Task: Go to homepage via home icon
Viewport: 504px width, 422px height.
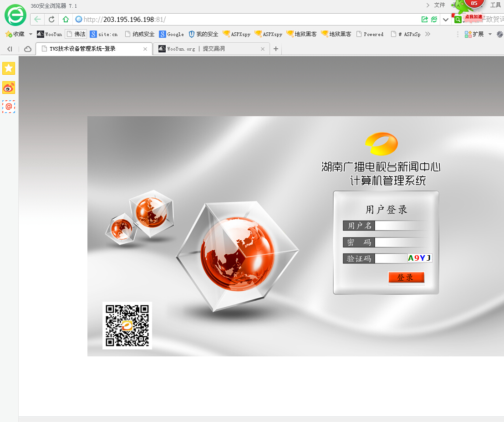Action: point(66,19)
